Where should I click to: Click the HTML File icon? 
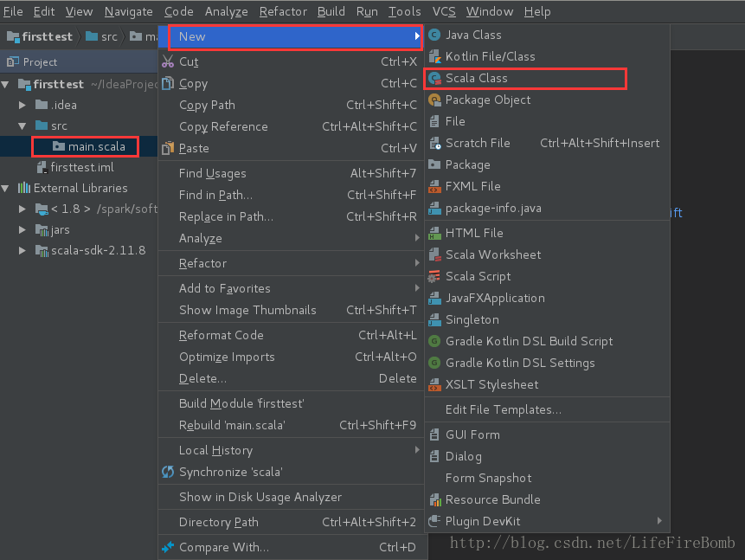(x=434, y=233)
